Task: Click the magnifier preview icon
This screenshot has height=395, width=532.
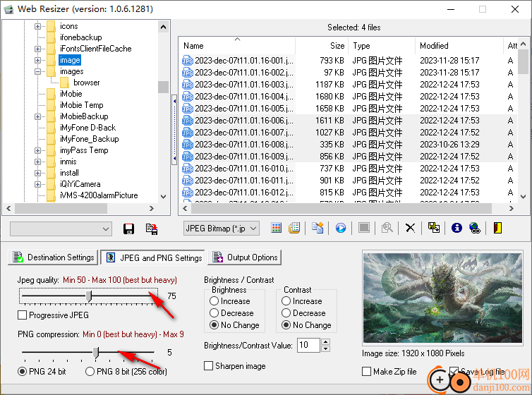Action: coord(387,228)
